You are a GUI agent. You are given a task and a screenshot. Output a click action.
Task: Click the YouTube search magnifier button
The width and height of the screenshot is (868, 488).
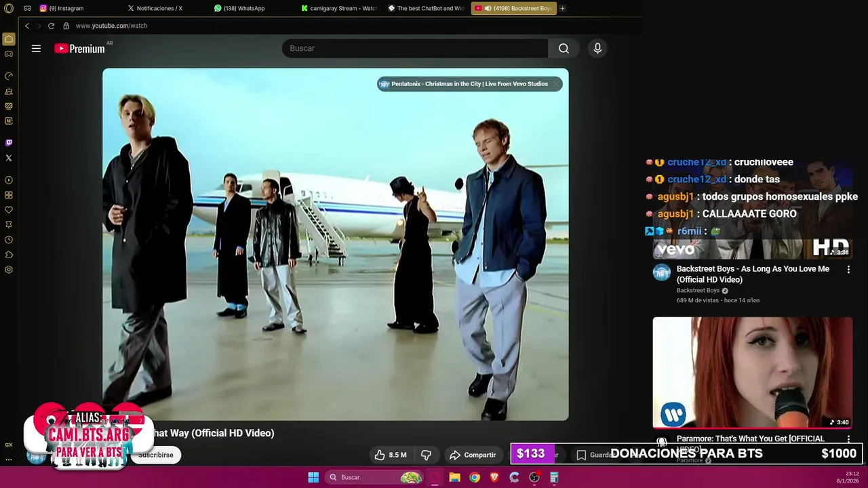click(x=564, y=48)
